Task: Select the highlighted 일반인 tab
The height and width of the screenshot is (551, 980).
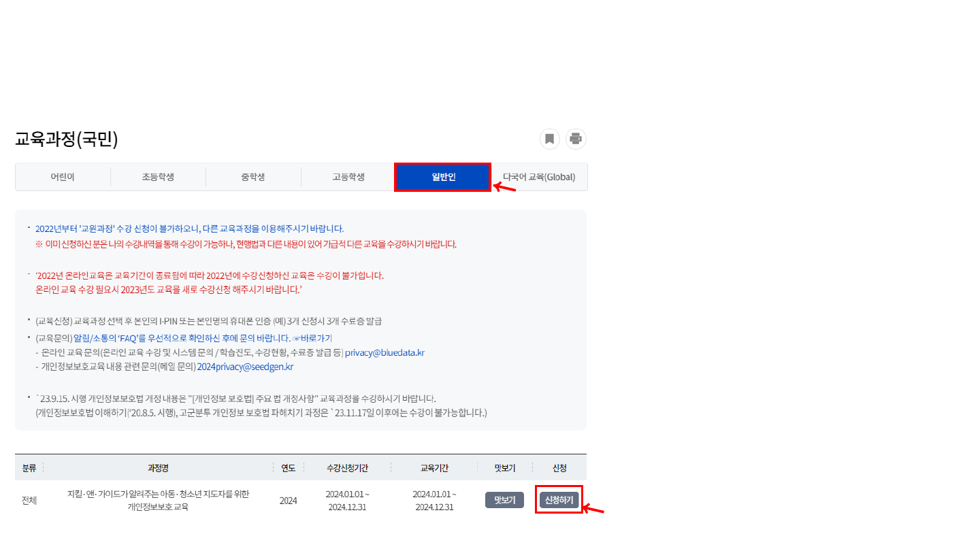Action: point(442,176)
